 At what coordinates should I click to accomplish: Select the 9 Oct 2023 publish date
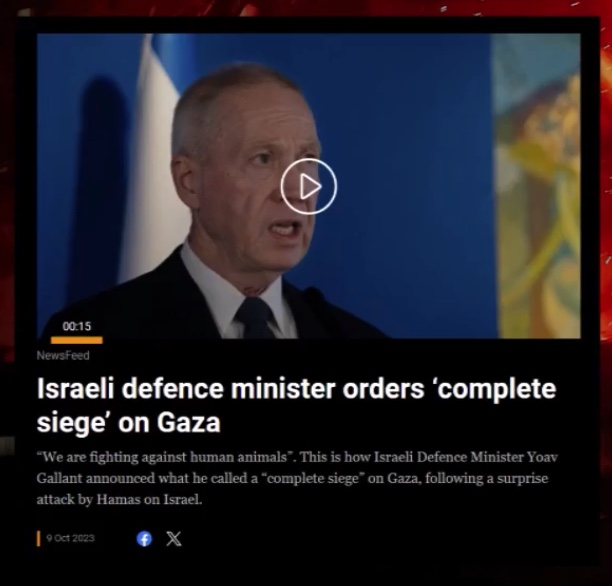(x=70, y=538)
